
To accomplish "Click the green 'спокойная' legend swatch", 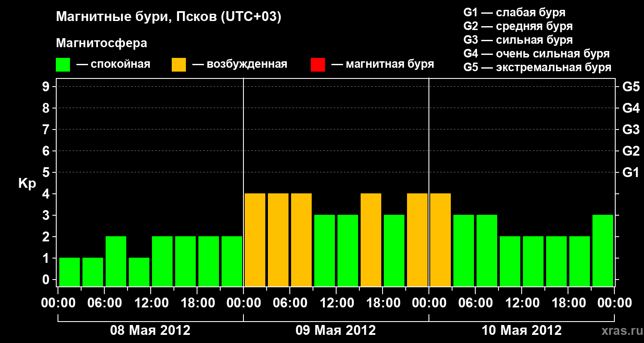I will [x=63, y=65].
